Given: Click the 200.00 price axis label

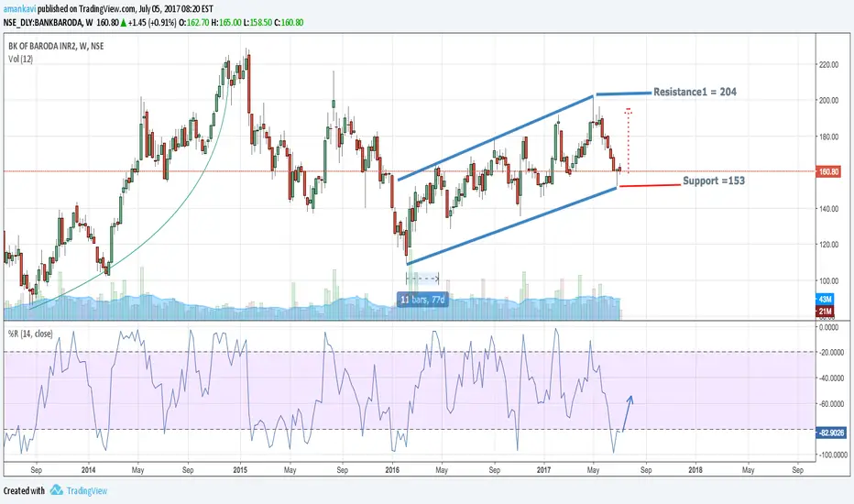Looking at the screenshot, I should pyautogui.click(x=828, y=101).
